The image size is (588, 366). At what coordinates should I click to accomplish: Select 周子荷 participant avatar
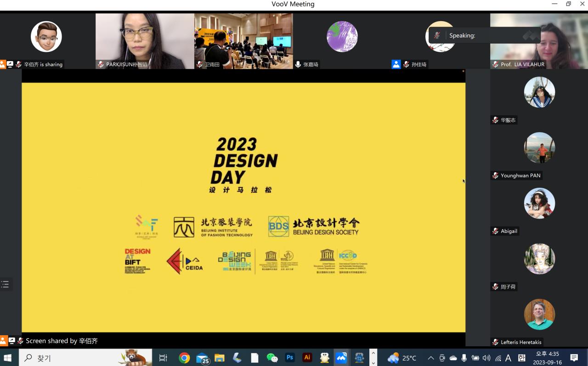click(x=539, y=259)
